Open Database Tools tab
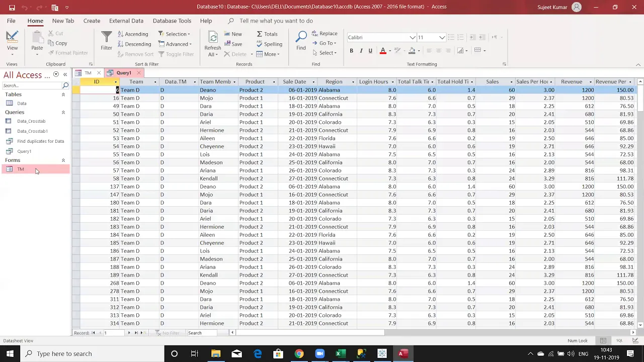This screenshot has width=644, height=362. pos(172,21)
